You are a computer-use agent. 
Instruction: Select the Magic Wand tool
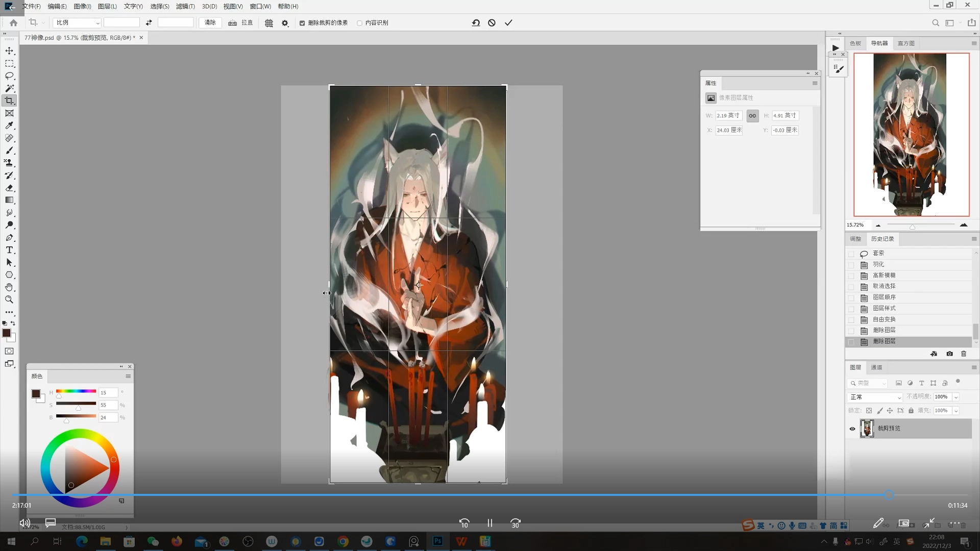pos(9,88)
